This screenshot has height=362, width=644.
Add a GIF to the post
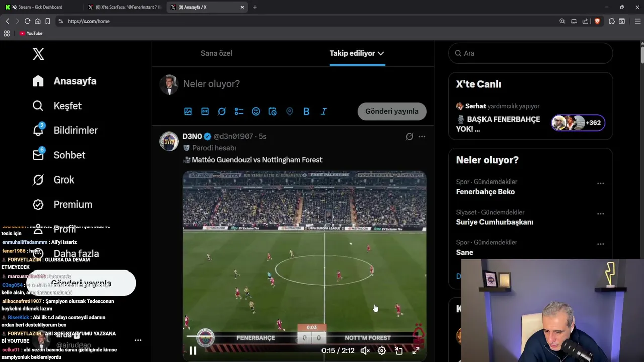pyautogui.click(x=205, y=111)
